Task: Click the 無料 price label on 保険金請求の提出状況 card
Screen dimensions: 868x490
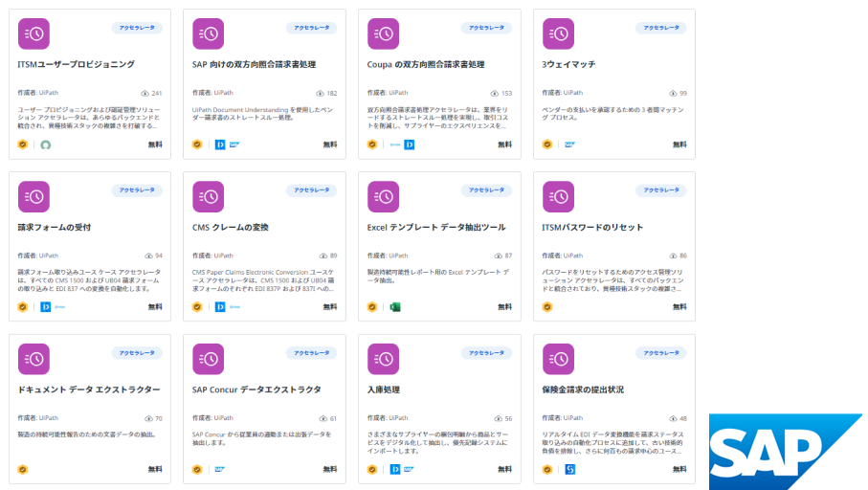Action: 679,469
